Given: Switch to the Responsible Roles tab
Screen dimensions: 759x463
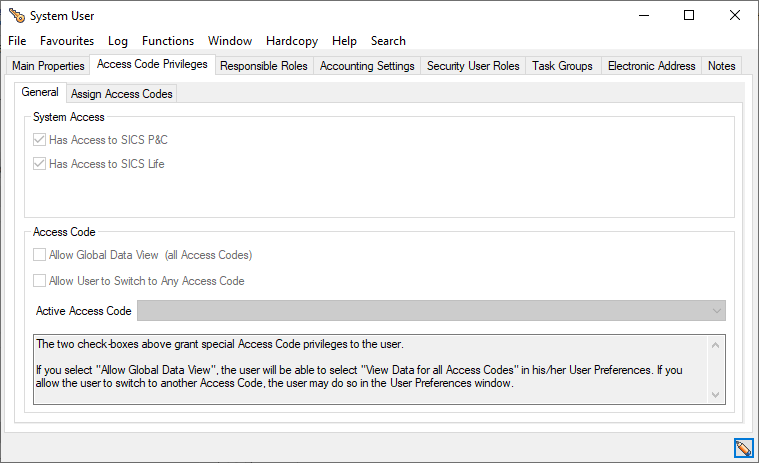Looking at the screenshot, I should pos(264,66).
